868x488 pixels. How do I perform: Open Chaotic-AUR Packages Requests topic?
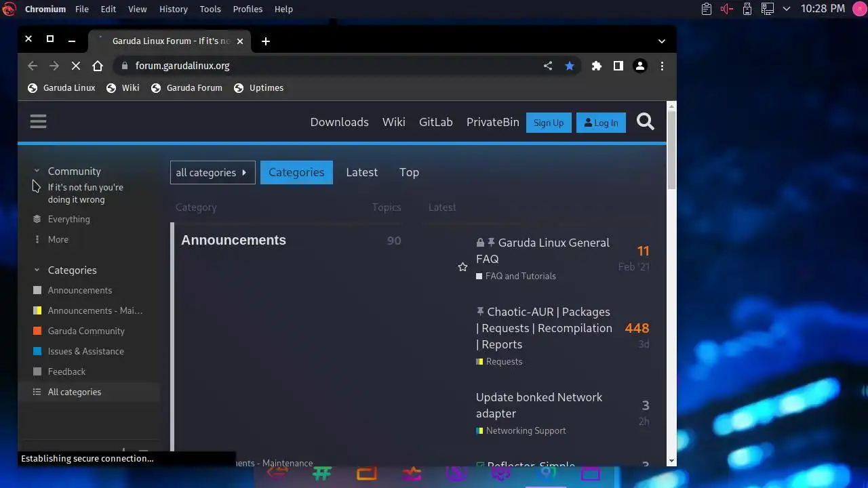[x=544, y=328]
